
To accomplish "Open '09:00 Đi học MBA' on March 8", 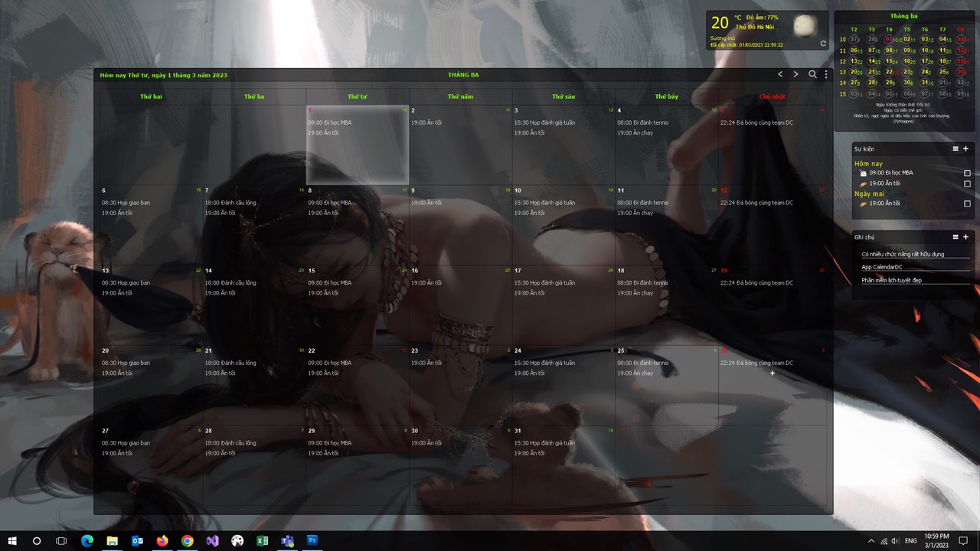I will [329, 203].
